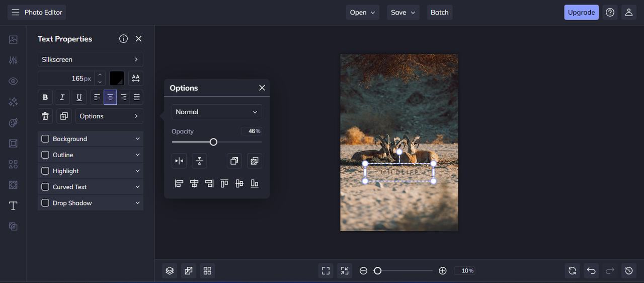The height and width of the screenshot is (283, 644).
Task: Enable the Outline checkbox
Action: (45, 155)
